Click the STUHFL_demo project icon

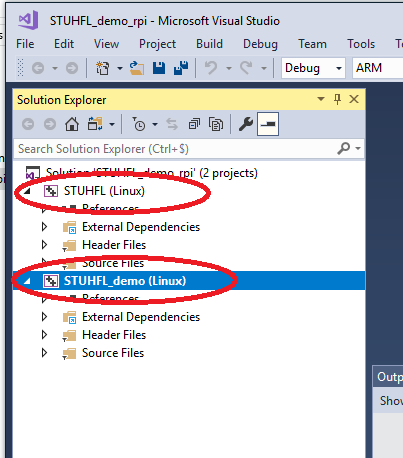pos(51,281)
